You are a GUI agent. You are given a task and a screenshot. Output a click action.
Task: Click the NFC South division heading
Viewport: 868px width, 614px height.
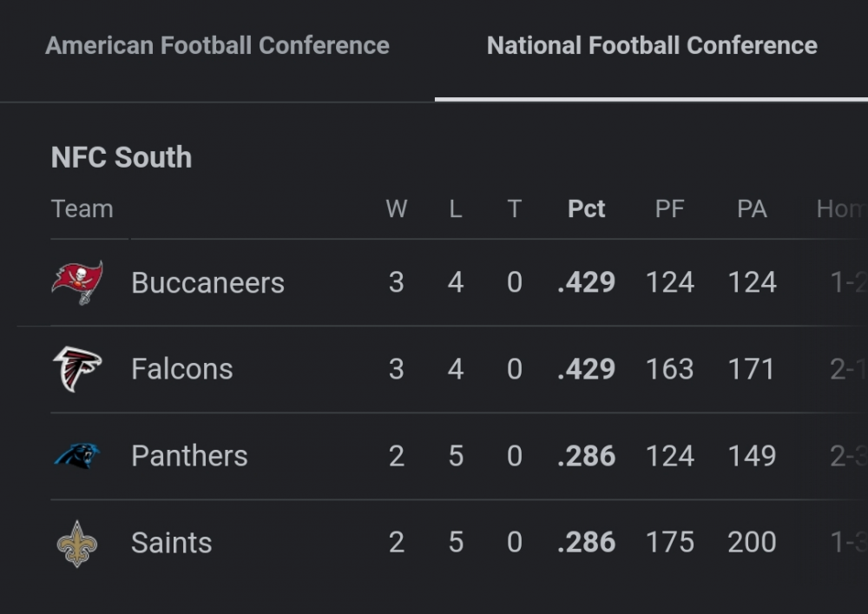(122, 158)
